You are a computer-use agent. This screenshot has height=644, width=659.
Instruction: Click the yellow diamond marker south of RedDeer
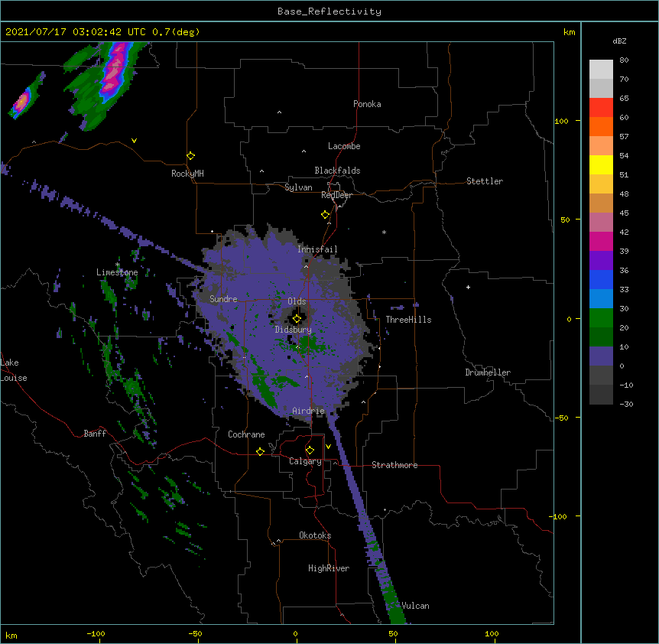pos(325,215)
